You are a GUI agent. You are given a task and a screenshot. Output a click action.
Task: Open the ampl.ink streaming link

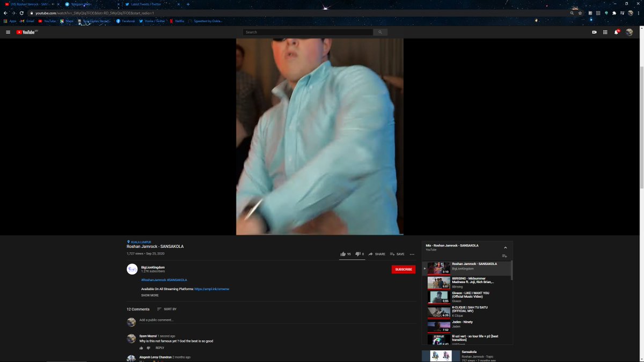point(212,289)
